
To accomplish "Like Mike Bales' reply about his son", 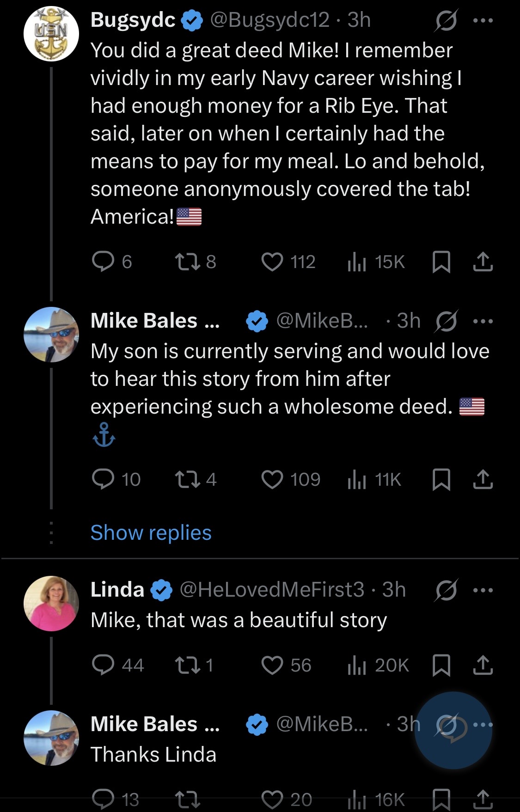I will [272, 479].
